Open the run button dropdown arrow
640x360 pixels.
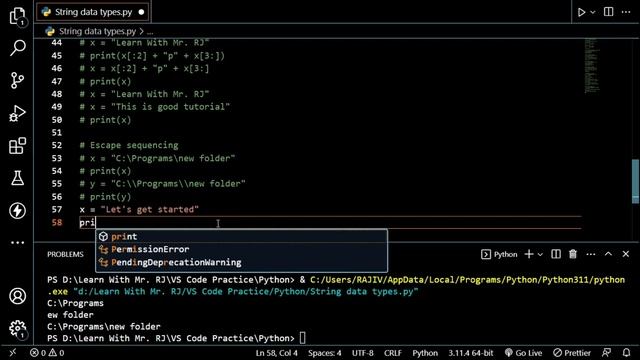pos(593,12)
